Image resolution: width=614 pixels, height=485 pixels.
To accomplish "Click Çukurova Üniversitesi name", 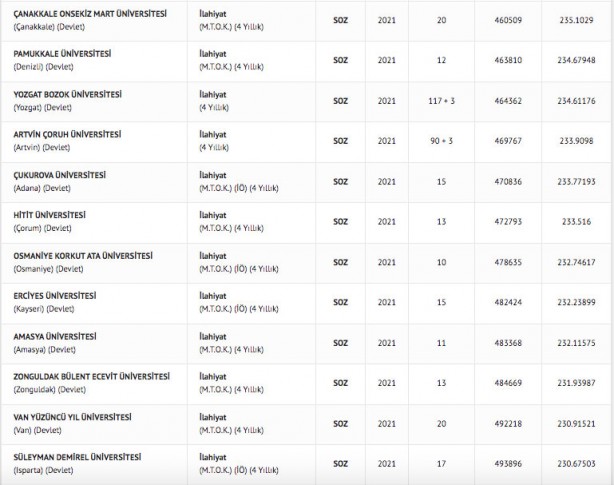I will pos(58,175).
